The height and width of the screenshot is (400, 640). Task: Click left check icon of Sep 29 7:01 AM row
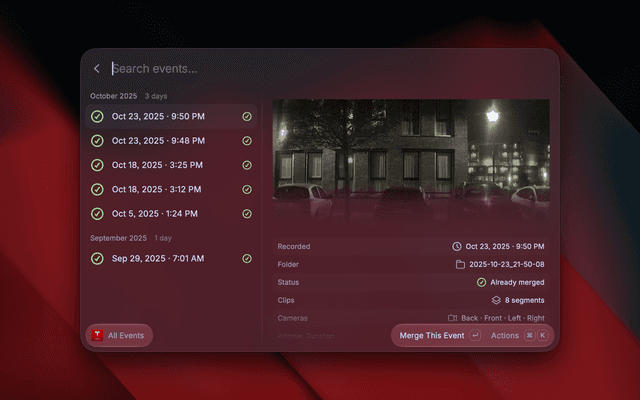tap(97, 258)
